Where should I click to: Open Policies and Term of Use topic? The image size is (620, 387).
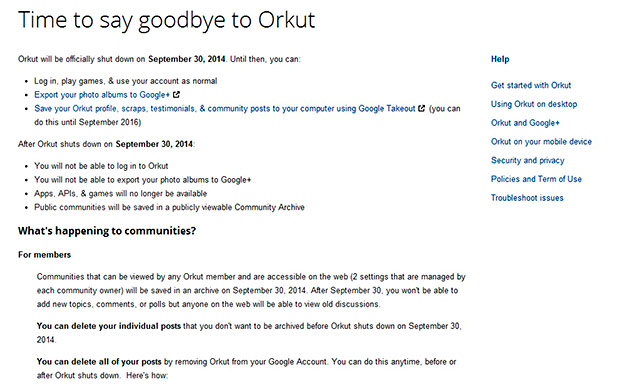tap(536, 179)
